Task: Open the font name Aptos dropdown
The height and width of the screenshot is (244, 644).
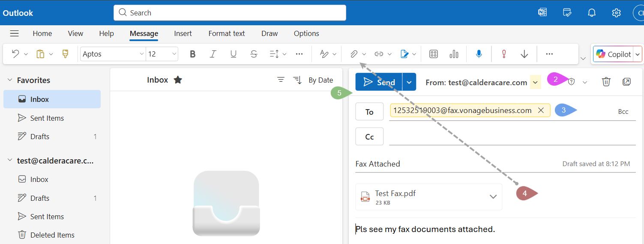Action: [142, 54]
